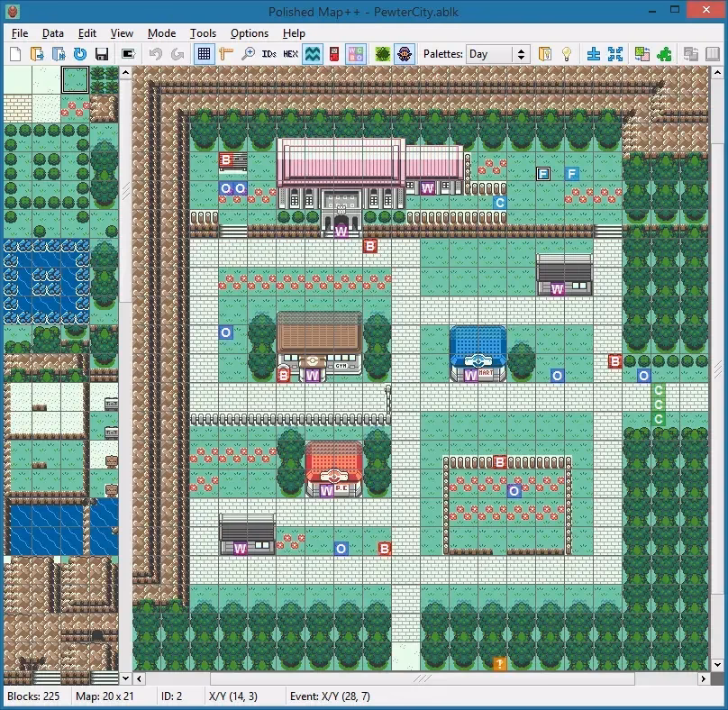Toggle the WCBO event overlay icon

click(x=356, y=54)
